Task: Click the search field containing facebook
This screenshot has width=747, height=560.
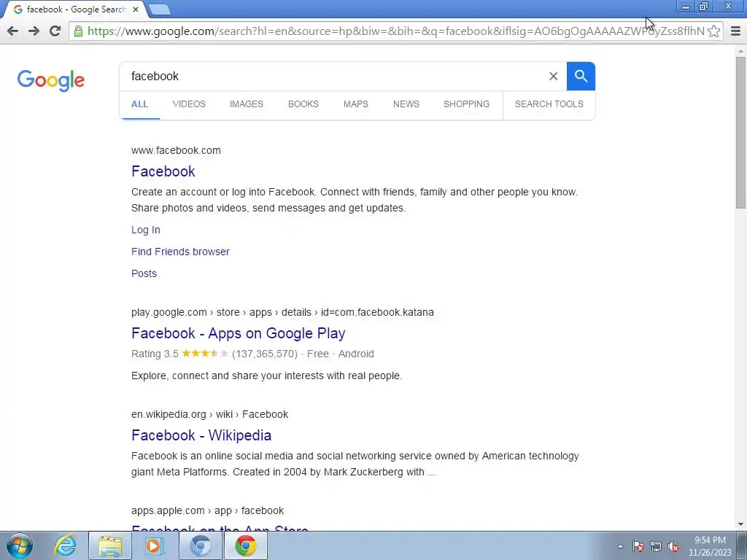Action: click(x=333, y=76)
